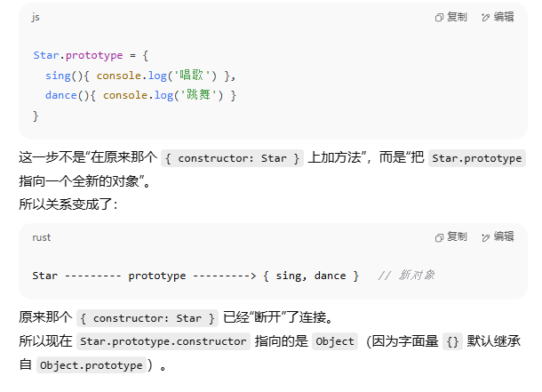Click the 'Star.prototype = {' code line
542x392 pixels.
[91, 55]
